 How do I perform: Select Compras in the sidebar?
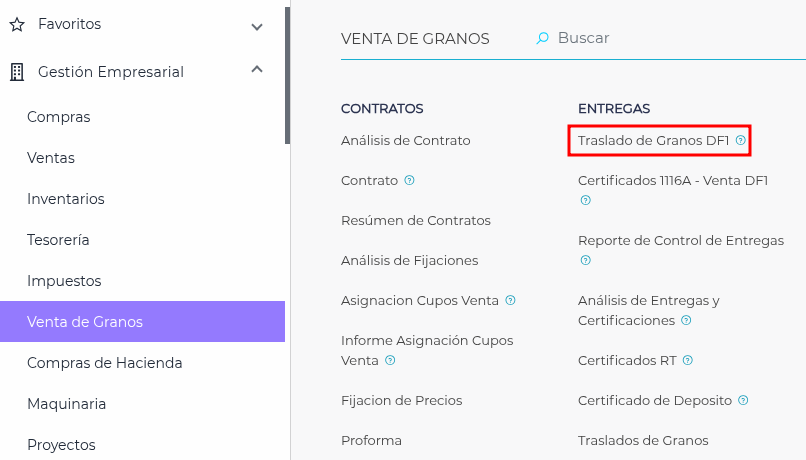(59, 117)
